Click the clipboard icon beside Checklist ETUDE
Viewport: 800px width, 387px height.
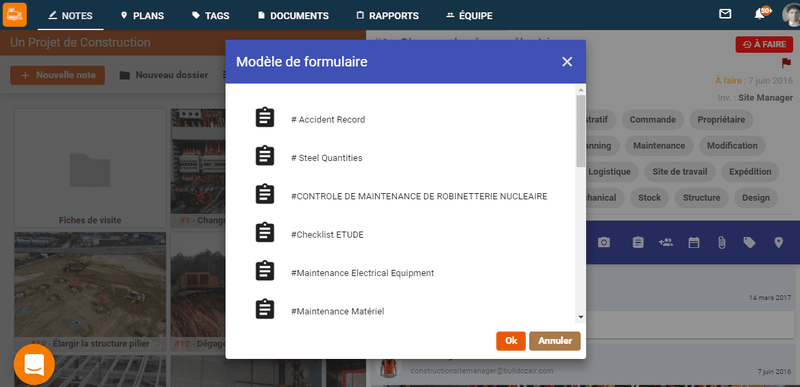point(264,232)
